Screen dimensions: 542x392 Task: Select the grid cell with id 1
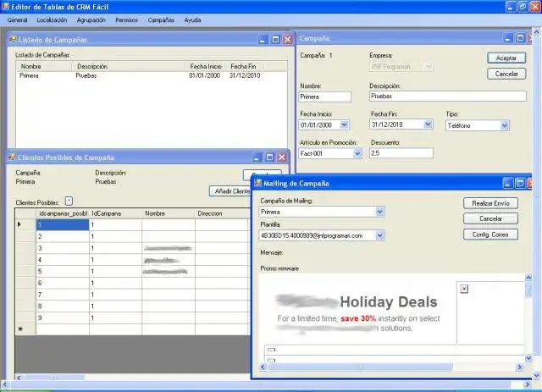point(63,224)
